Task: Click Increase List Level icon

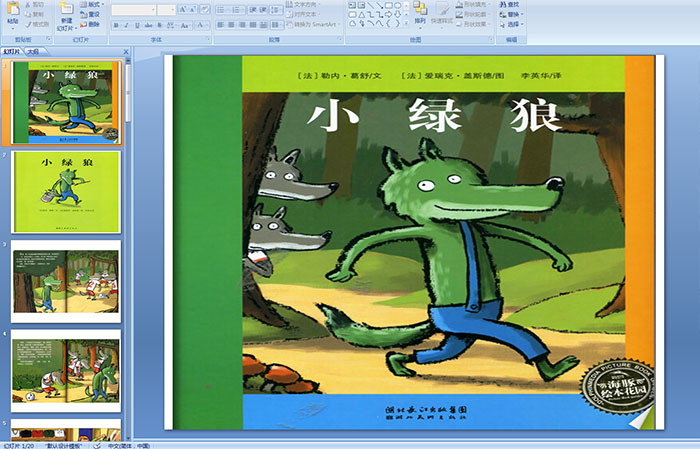Action: click(x=263, y=10)
